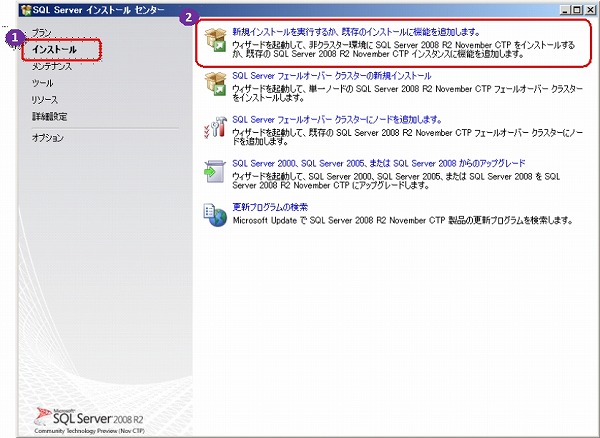Click the failover cluster new installation icon
Image resolution: width=600 pixels, height=438 pixels.
(215, 84)
